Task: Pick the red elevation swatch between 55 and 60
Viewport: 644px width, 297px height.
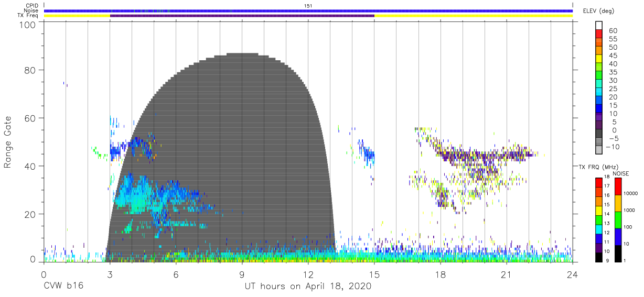Action: tap(599, 33)
